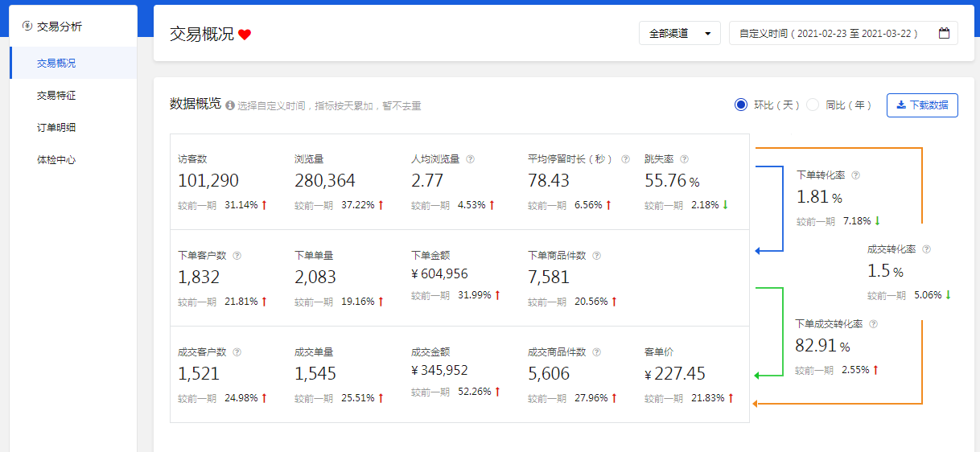Click the 成交客户数 value 1,521
Screen dimensions: 980x452
(199, 374)
